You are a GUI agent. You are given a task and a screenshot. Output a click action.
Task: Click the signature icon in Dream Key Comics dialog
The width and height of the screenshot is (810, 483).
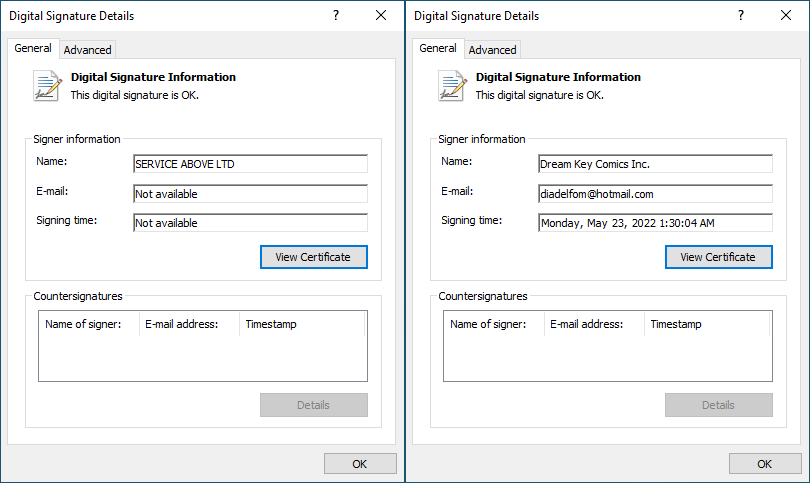pyautogui.click(x=452, y=86)
